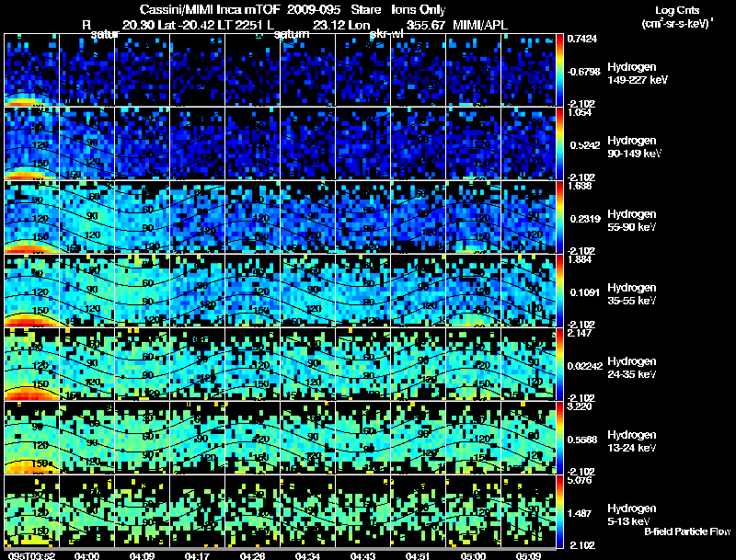736x560 pixels.
Task: Select the 095T03:52 time label
Action: (32, 556)
